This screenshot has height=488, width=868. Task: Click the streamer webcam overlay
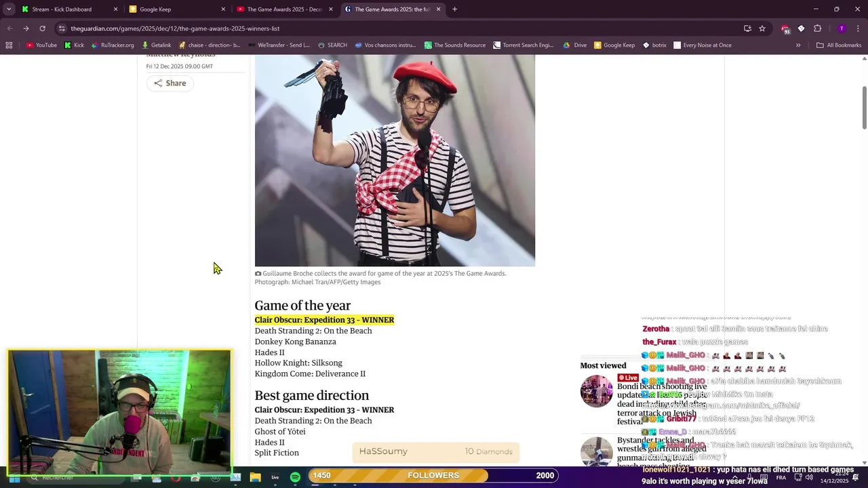[x=119, y=412]
